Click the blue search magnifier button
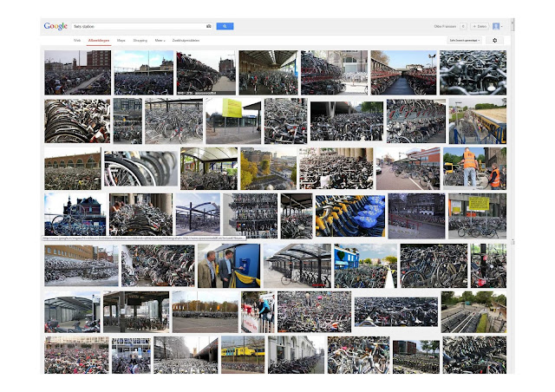555x392 pixels. pos(225,26)
